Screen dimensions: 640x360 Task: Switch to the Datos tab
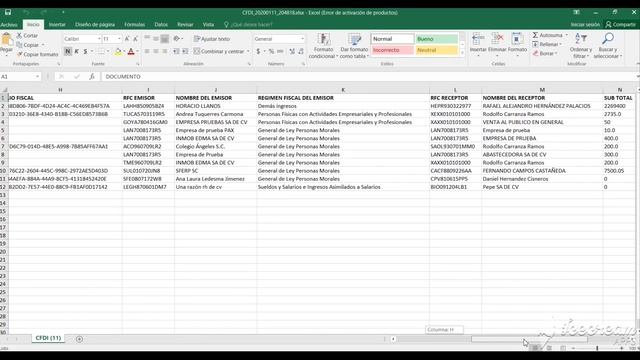[x=161, y=24]
